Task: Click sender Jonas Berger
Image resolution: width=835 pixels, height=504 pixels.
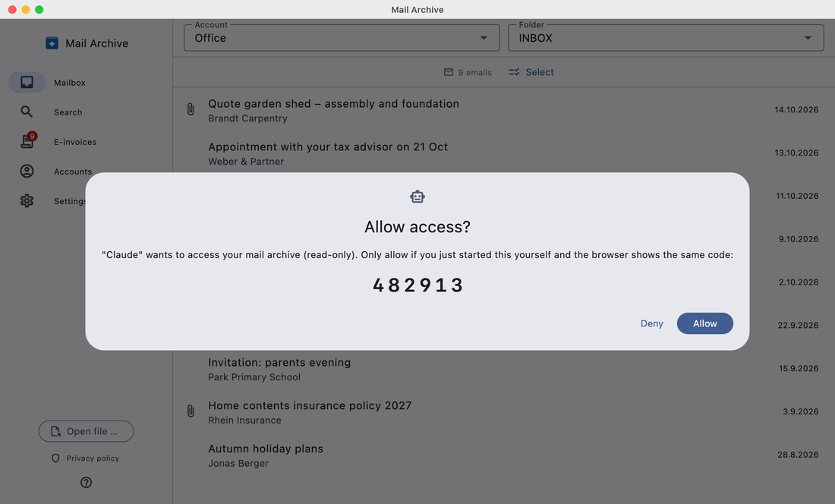Action: [x=238, y=463]
